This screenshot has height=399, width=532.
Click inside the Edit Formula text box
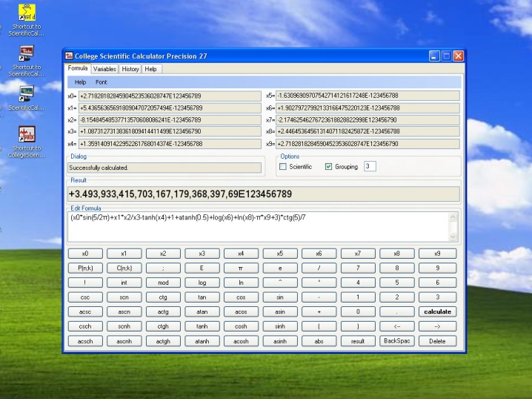[263, 226]
